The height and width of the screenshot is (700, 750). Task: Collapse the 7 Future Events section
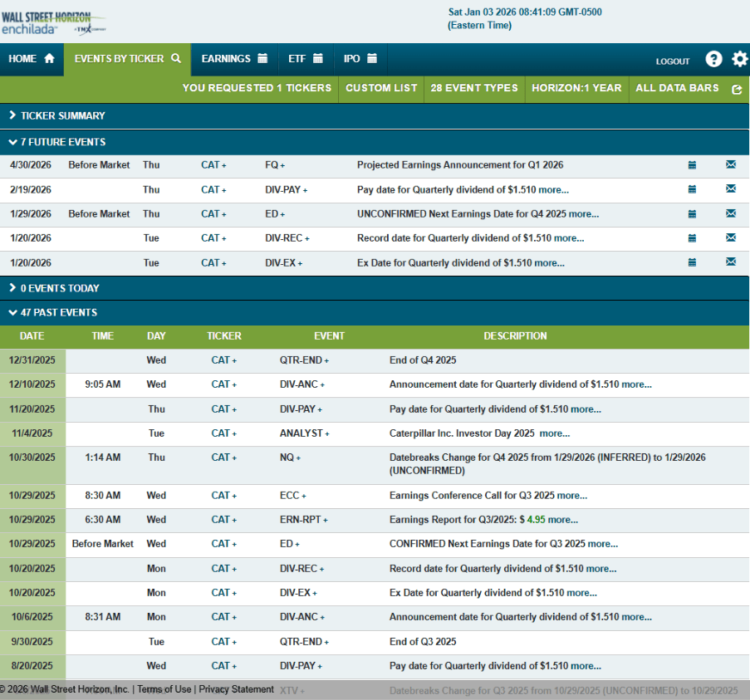[57, 142]
